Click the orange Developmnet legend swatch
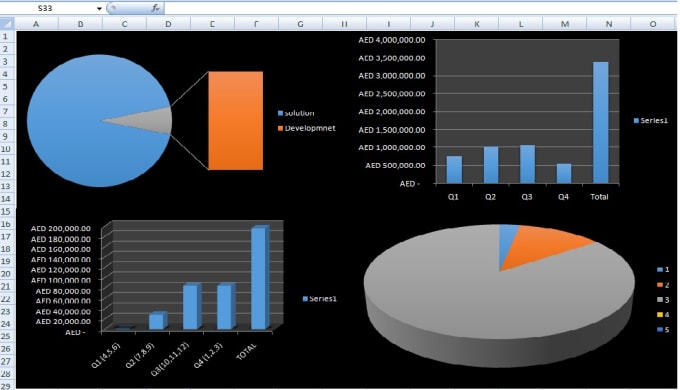Screen dimensions: 680x390 point(280,128)
